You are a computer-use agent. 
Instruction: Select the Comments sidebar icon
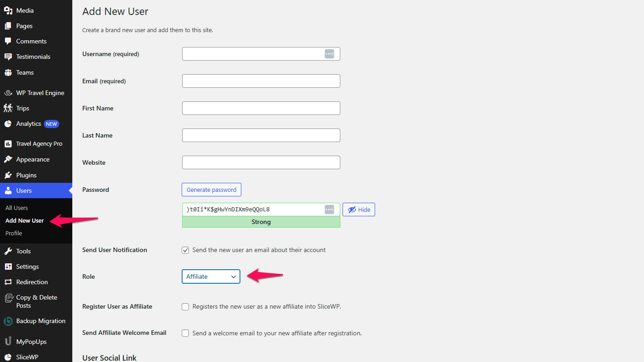click(9, 41)
